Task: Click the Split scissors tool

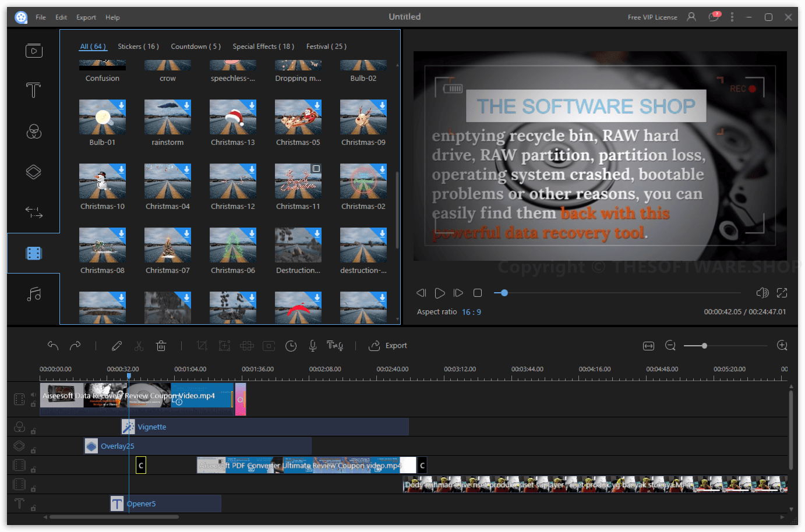Action: (139, 346)
